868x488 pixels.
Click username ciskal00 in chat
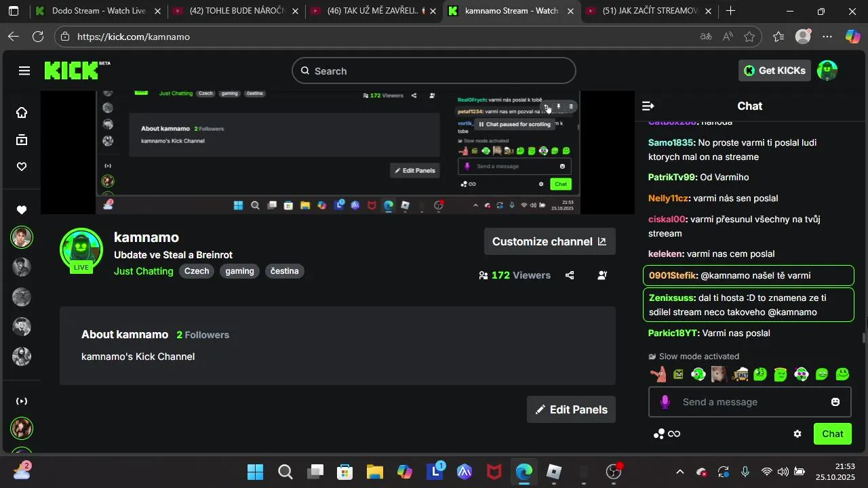(667, 219)
